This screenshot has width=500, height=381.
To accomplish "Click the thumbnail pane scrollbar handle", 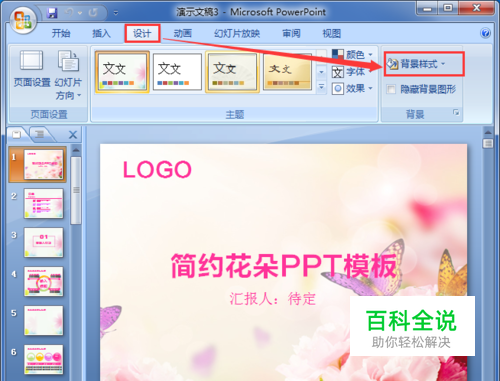I will (x=76, y=190).
